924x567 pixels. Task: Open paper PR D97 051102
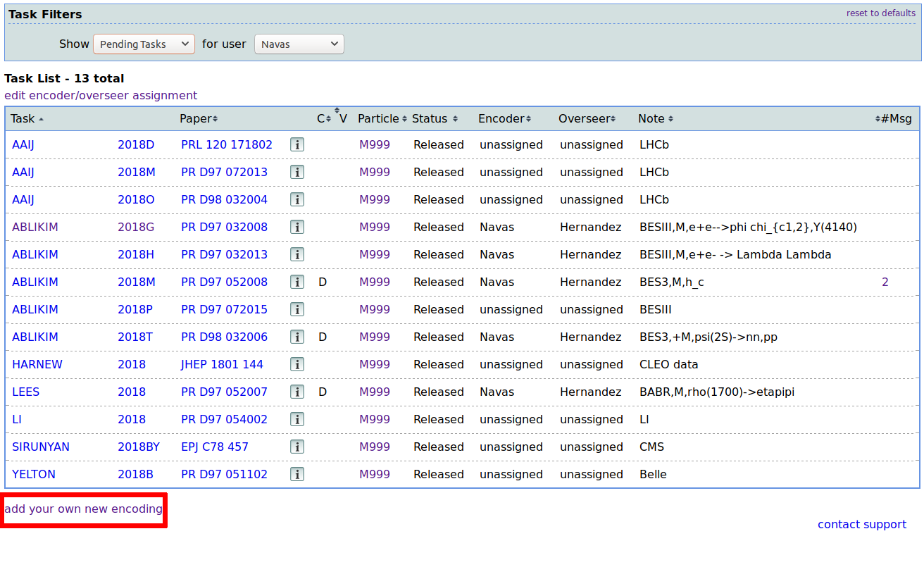pyautogui.click(x=225, y=474)
